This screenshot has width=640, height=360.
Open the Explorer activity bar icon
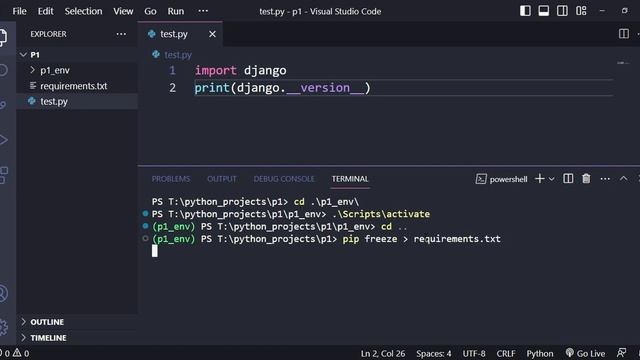coord(3,38)
